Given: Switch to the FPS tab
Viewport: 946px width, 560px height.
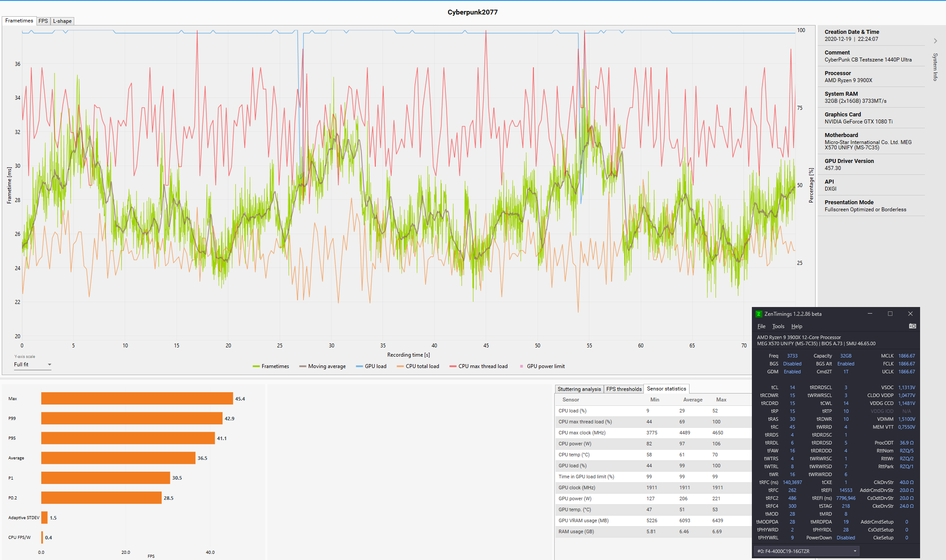Looking at the screenshot, I should tap(43, 21).
